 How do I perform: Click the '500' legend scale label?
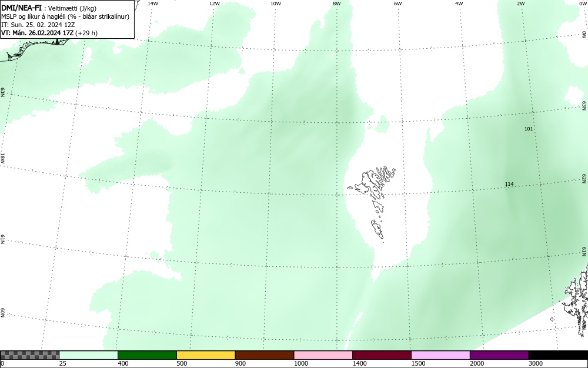coord(182,363)
